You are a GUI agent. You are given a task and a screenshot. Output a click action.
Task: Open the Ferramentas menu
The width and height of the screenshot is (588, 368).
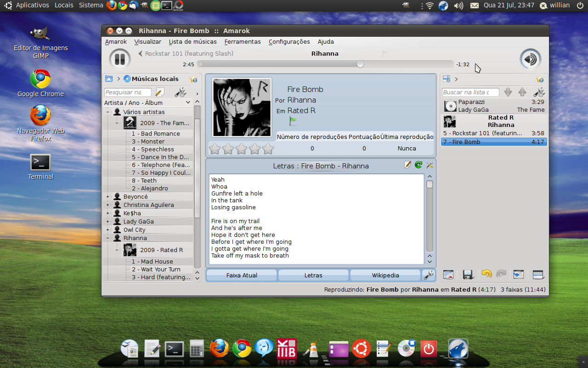point(243,41)
